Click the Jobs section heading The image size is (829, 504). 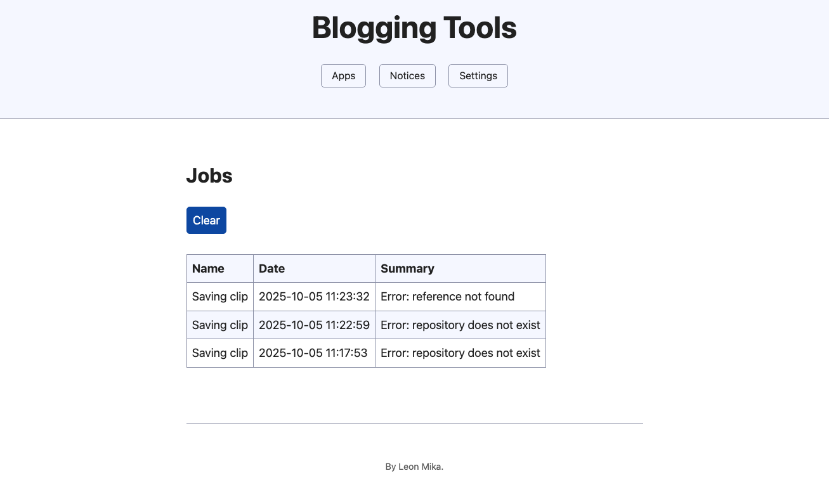[x=209, y=176]
